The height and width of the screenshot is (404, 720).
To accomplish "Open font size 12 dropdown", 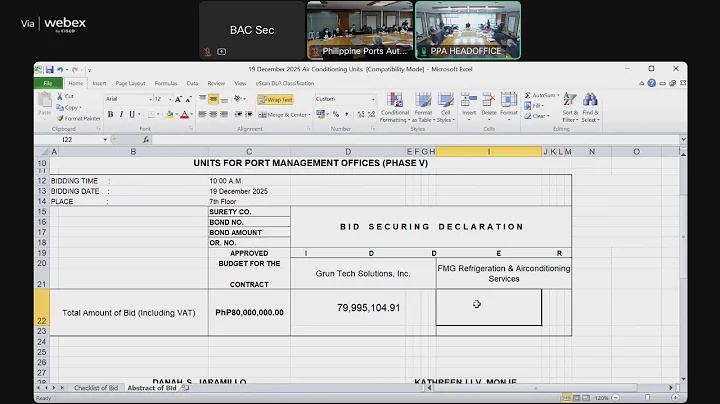I will point(170,99).
